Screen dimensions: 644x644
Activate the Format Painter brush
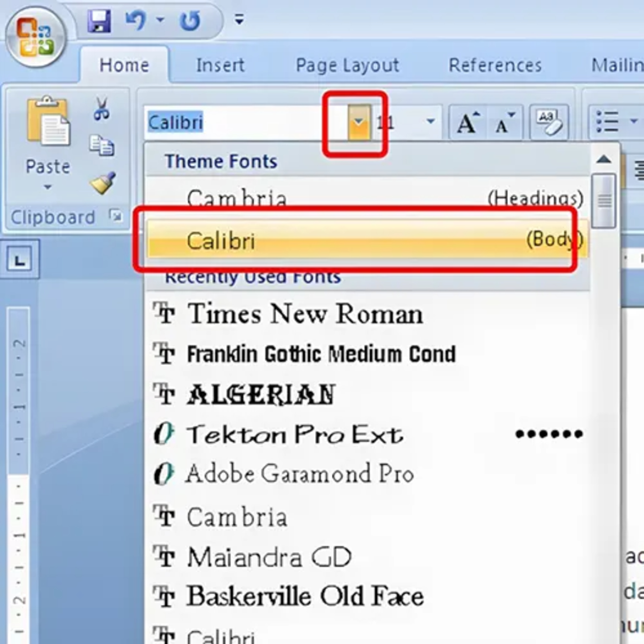(x=103, y=183)
